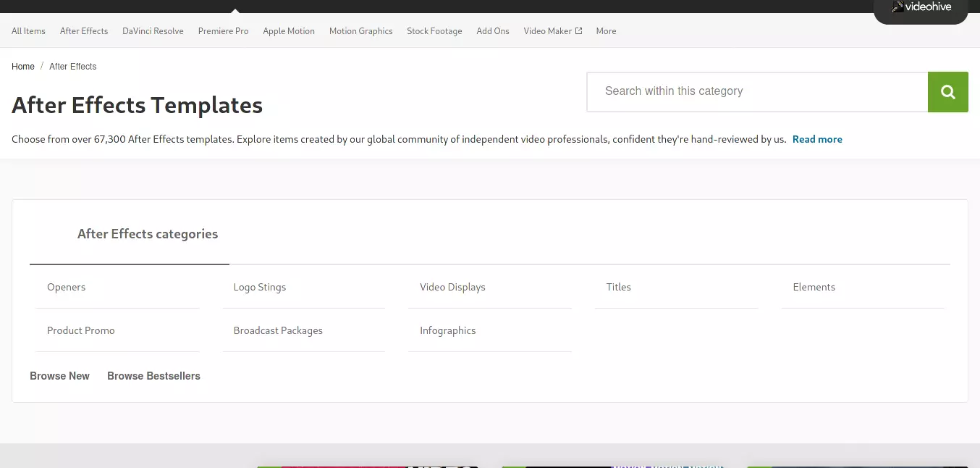The image size is (980, 468).
Task: Open Motion Graphics navigation item
Action: [360, 31]
